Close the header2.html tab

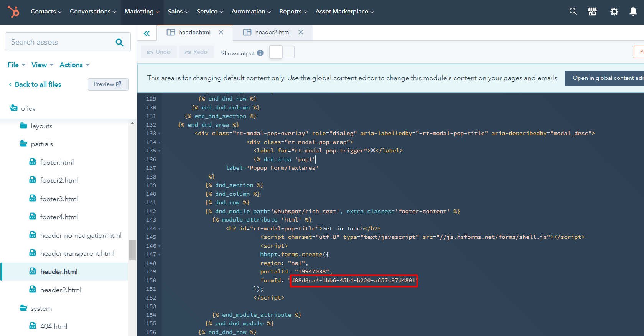pos(301,32)
